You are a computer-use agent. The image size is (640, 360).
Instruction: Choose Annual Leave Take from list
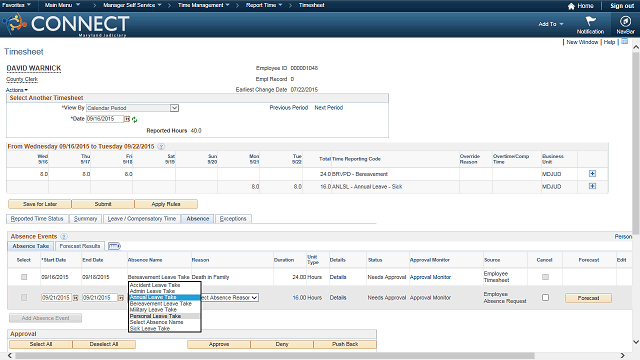(x=164, y=297)
